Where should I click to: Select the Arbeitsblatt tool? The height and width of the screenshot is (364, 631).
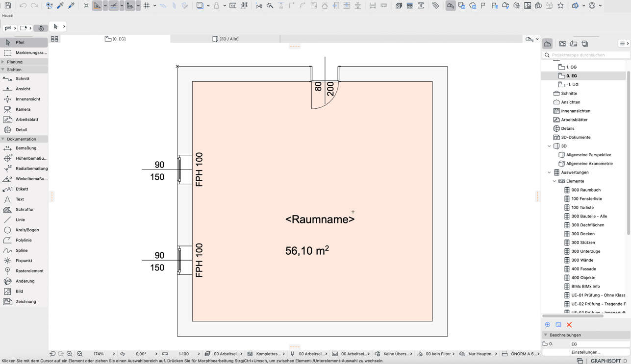tap(24, 120)
